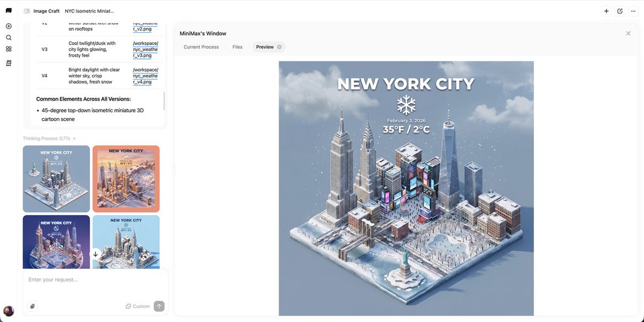Viewport: 644px width, 322px height.
Task: Click the plus button in the top-right header
Action: pos(606,11)
